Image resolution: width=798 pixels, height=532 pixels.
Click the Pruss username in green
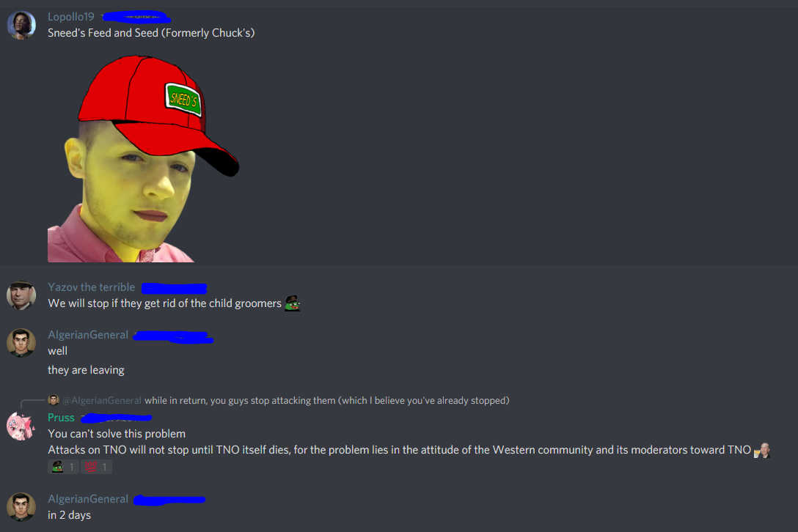61,418
